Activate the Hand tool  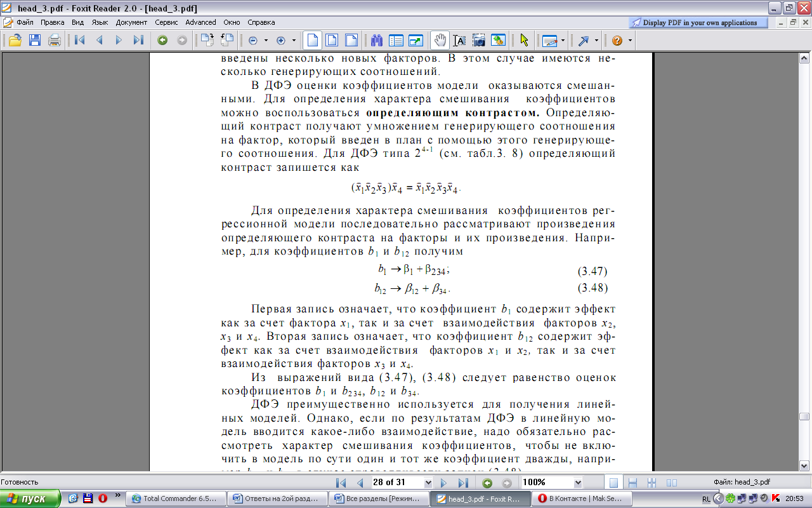(440, 41)
